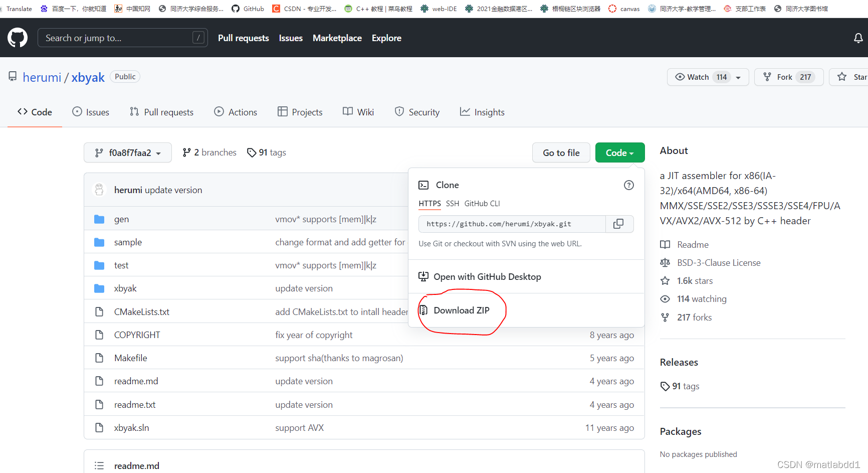Viewport: 868px width, 473px height.
Task: Click the readme.md file icon
Action: tap(99, 381)
